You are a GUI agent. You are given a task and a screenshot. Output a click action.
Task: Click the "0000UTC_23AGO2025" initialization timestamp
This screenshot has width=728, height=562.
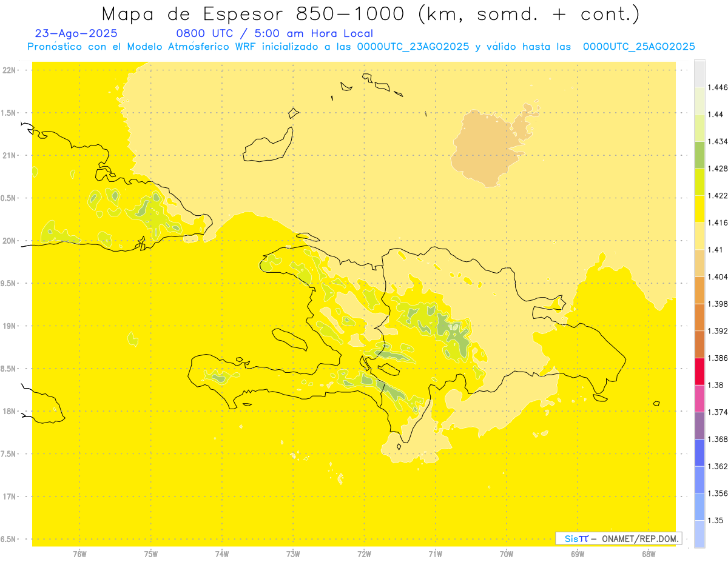[x=413, y=47]
